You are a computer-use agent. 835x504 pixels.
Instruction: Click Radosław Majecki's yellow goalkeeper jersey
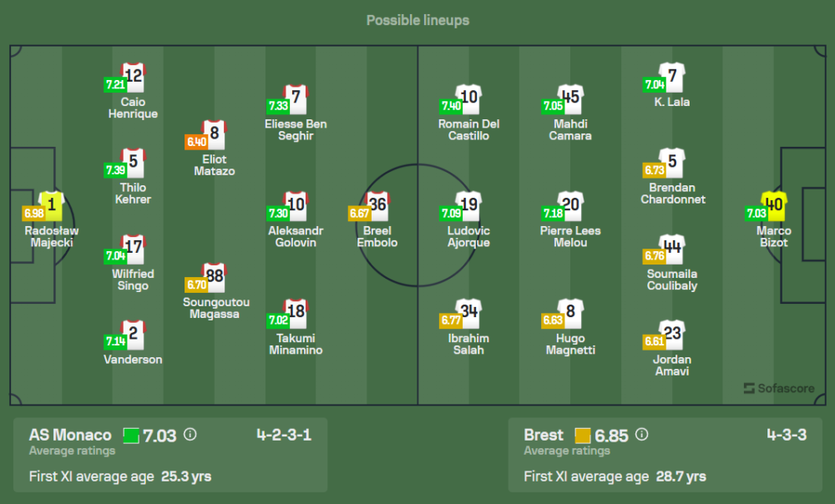51,205
